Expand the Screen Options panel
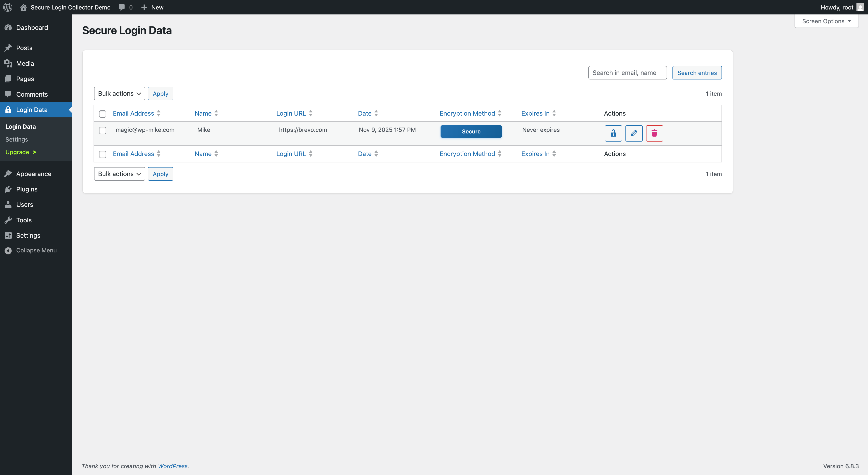This screenshot has width=868, height=475. 826,21
